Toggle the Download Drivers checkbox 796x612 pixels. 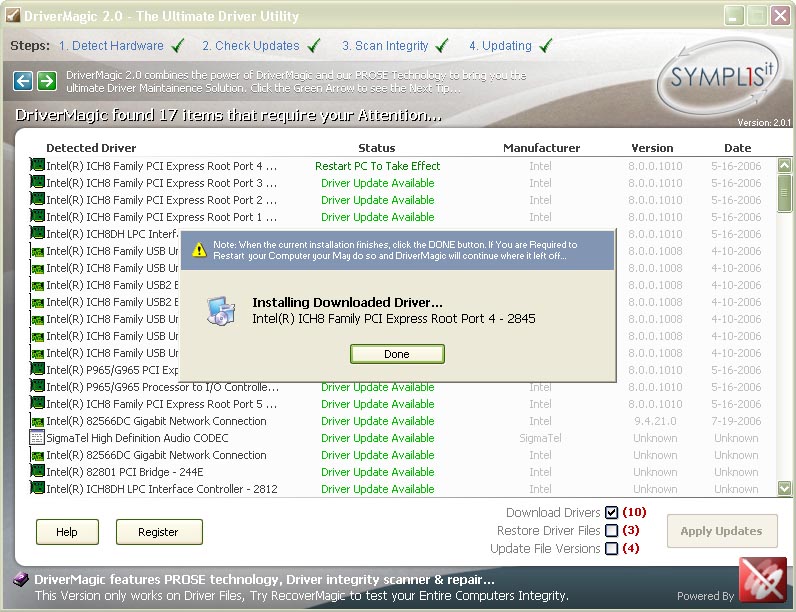point(612,513)
